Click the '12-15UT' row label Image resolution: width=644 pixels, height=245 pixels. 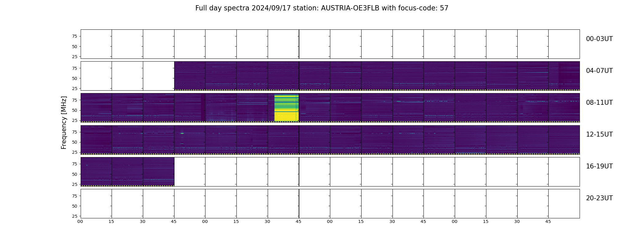pos(599,134)
